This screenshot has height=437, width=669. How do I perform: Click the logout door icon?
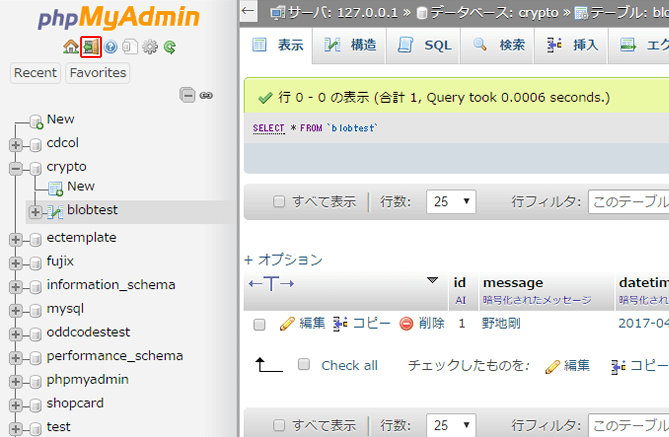pyautogui.click(x=91, y=47)
